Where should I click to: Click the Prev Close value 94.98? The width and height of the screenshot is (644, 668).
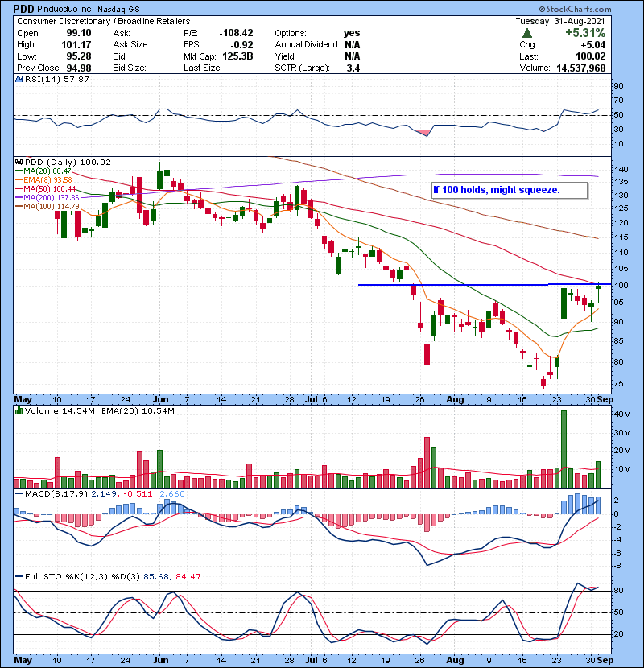(78, 68)
